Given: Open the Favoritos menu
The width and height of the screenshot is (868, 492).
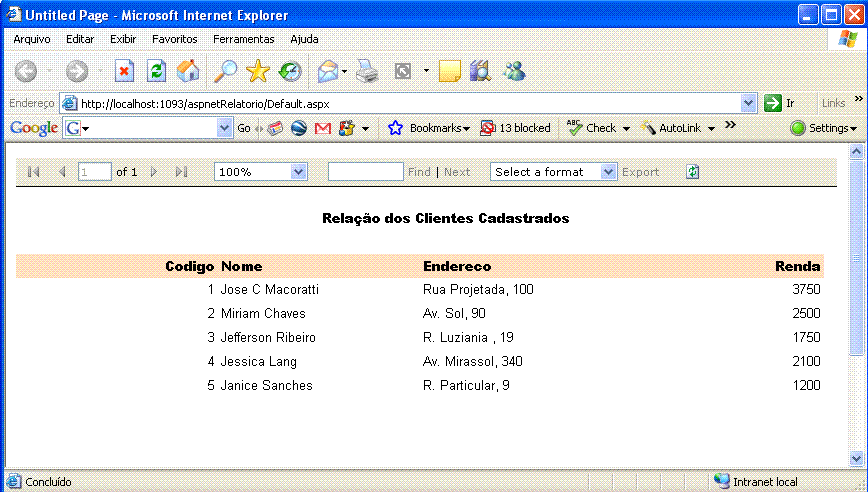Looking at the screenshot, I should (174, 39).
